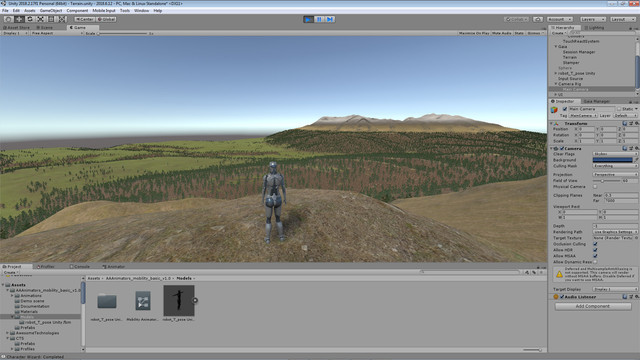
Task: Open the File menu
Action: (x=5, y=11)
